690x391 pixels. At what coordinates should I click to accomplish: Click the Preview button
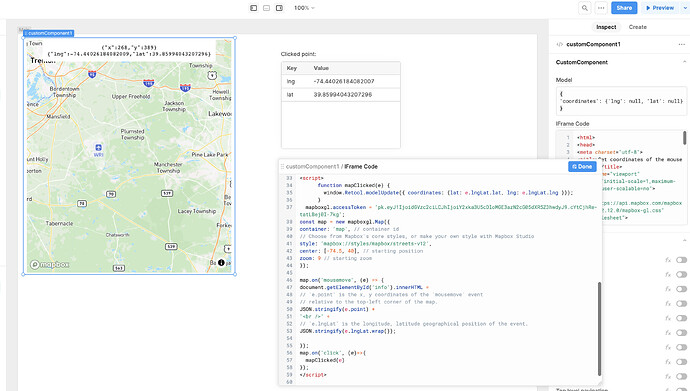(660, 8)
